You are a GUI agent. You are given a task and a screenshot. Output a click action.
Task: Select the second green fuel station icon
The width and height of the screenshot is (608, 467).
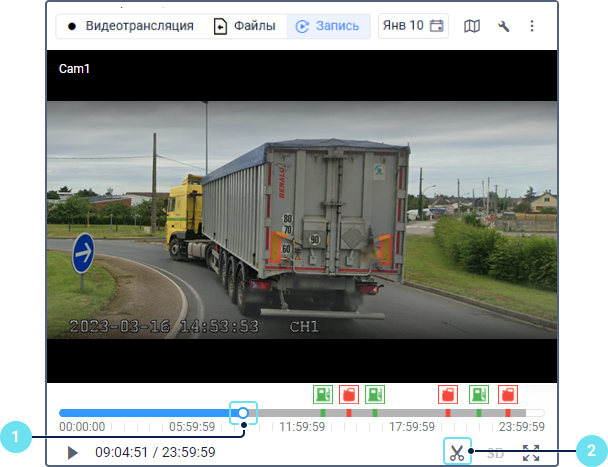pyautogui.click(x=375, y=394)
